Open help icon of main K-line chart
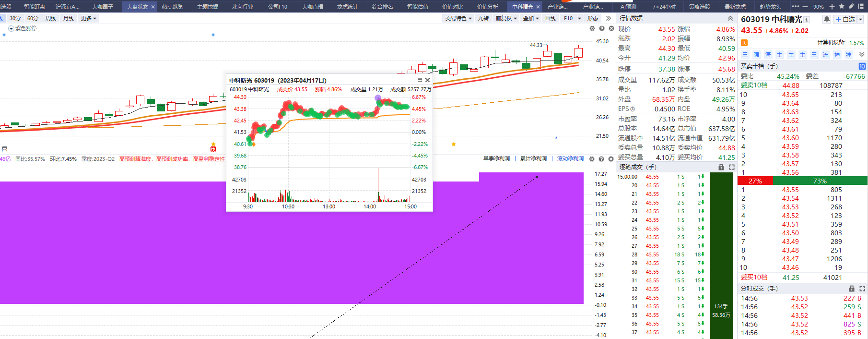 602,28
